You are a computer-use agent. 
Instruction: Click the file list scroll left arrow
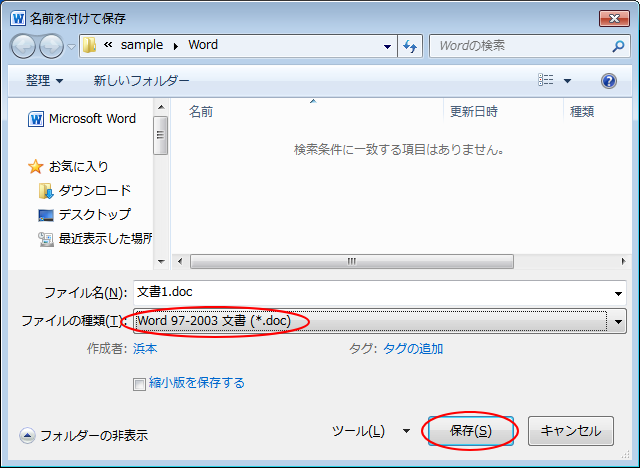180,262
